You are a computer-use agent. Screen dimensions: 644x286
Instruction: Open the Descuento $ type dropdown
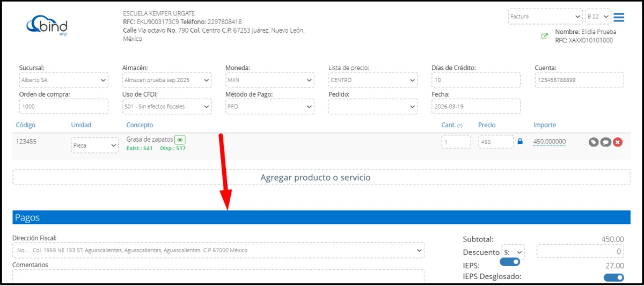coord(513,252)
